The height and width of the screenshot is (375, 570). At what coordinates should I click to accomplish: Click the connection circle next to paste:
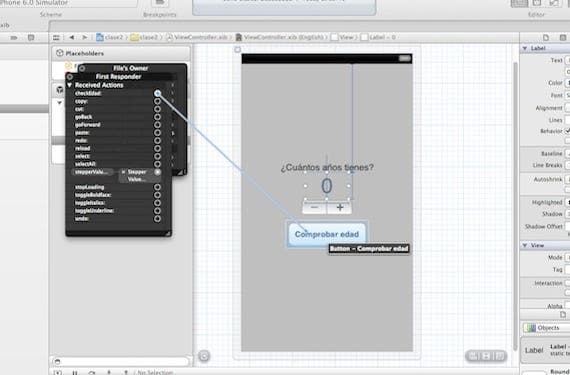click(157, 133)
